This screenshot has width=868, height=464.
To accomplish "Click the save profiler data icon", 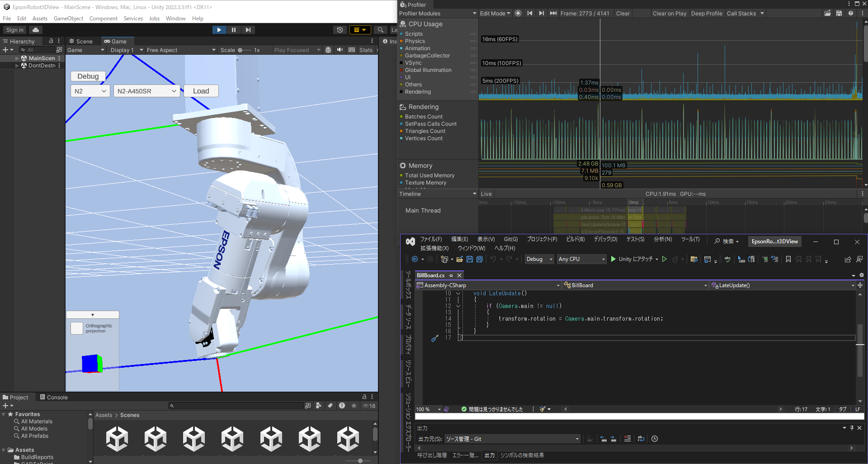I will [839, 13].
